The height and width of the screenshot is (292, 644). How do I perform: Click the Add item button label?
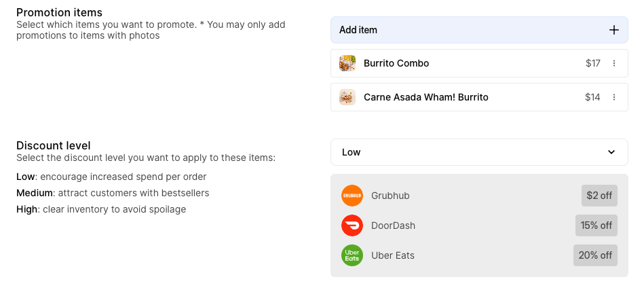[358, 30]
